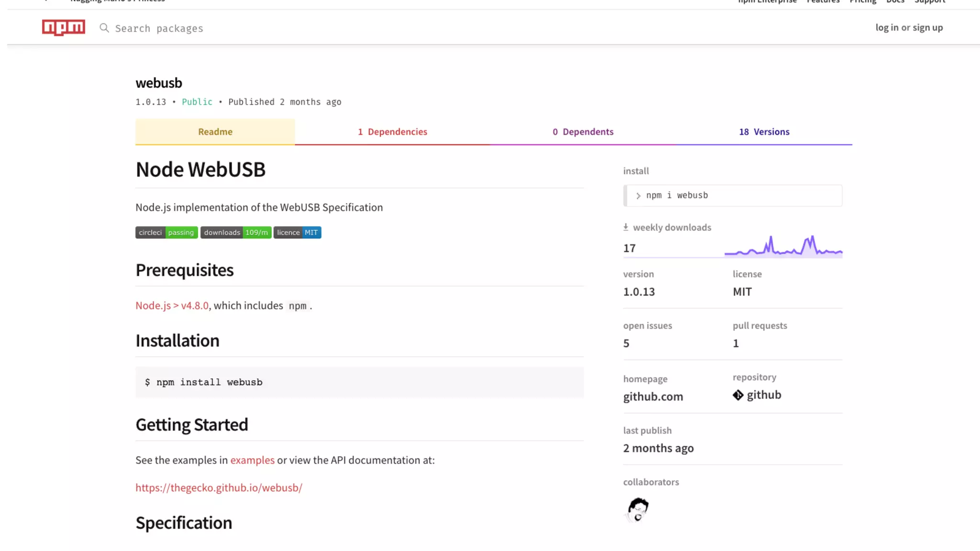Click the search magnifier icon
980x551 pixels.
coord(104,28)
